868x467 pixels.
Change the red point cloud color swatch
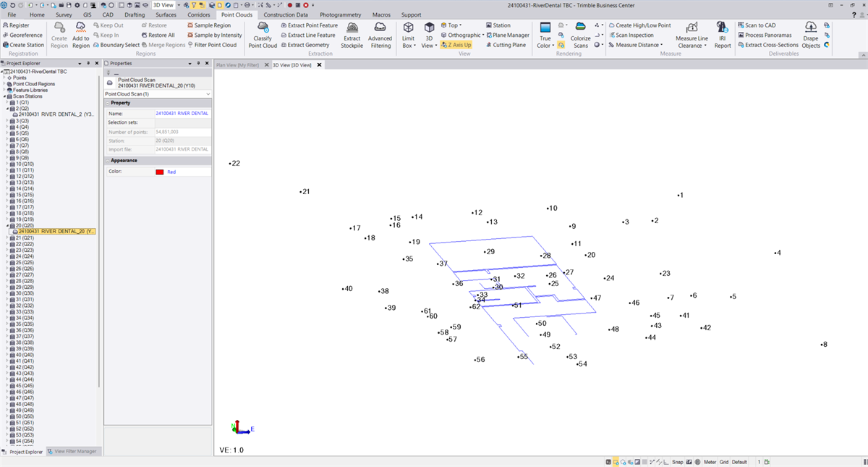[161, 172]
